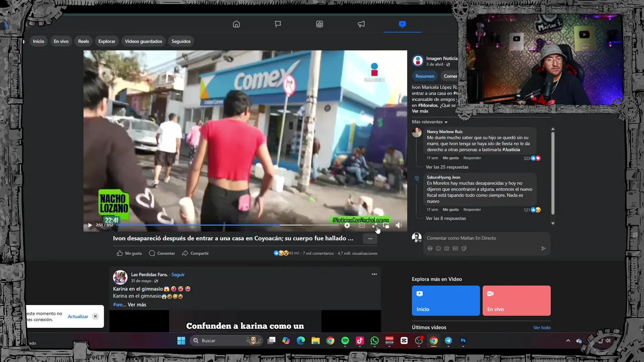
Task: Open the Ads megaphone icon
Action: click(x=361, y=24)
